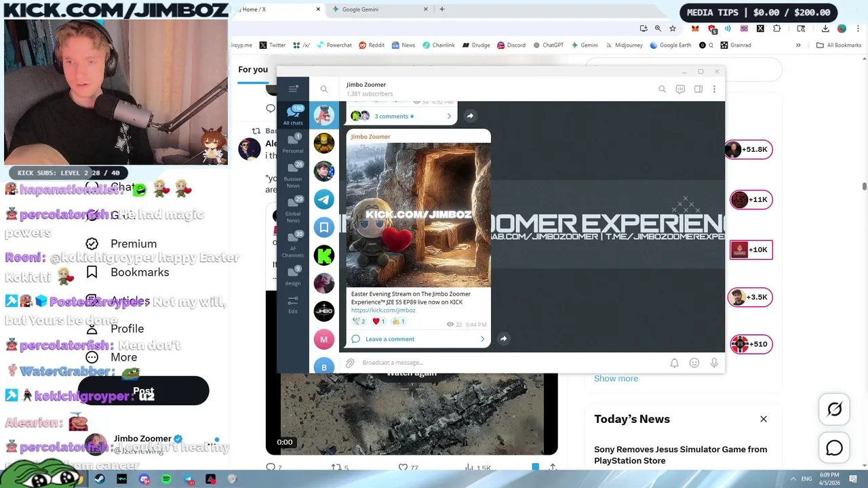This screenshot has height=488, width=868.
Task: Open the Telegram logo chat avatar
Action: [x=324, y=199]
